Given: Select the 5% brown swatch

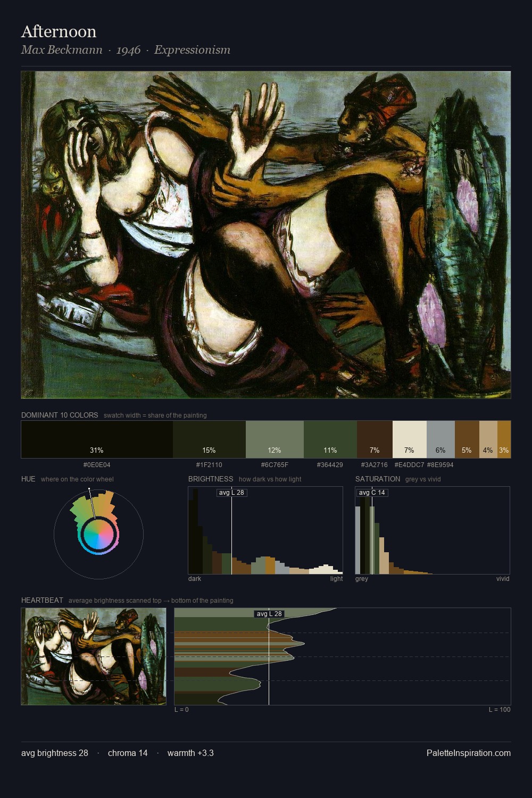Looking at the screenshot, I should 467,439.
